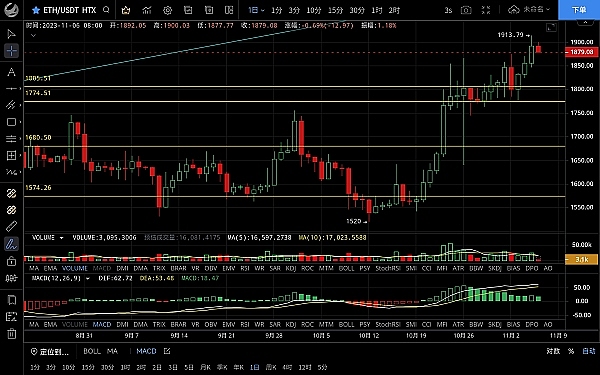Choose the text annotation tool
The image size is (600, 375).
[x=11, y=72]
